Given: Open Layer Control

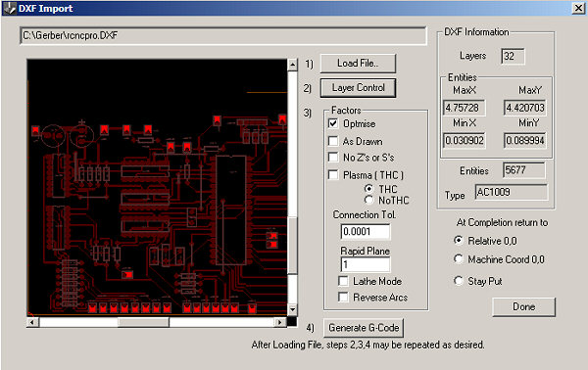Looking at the screenshot, I should point(358,88).
